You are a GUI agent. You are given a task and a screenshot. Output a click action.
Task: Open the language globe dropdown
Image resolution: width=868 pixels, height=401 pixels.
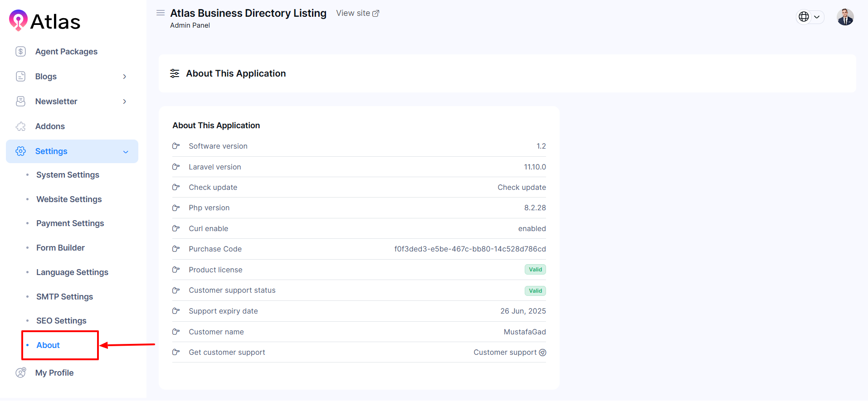point(809,17)
